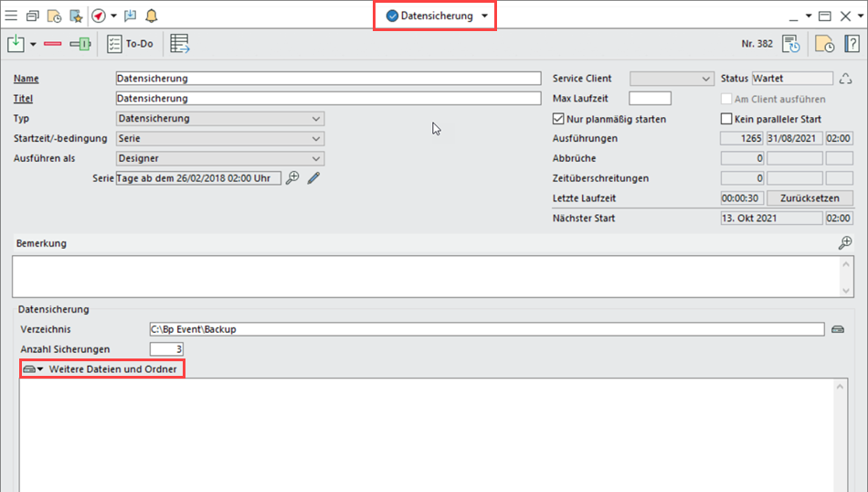Click the Zurücksetzen button
868x492 pixels.
coord(810,198)
